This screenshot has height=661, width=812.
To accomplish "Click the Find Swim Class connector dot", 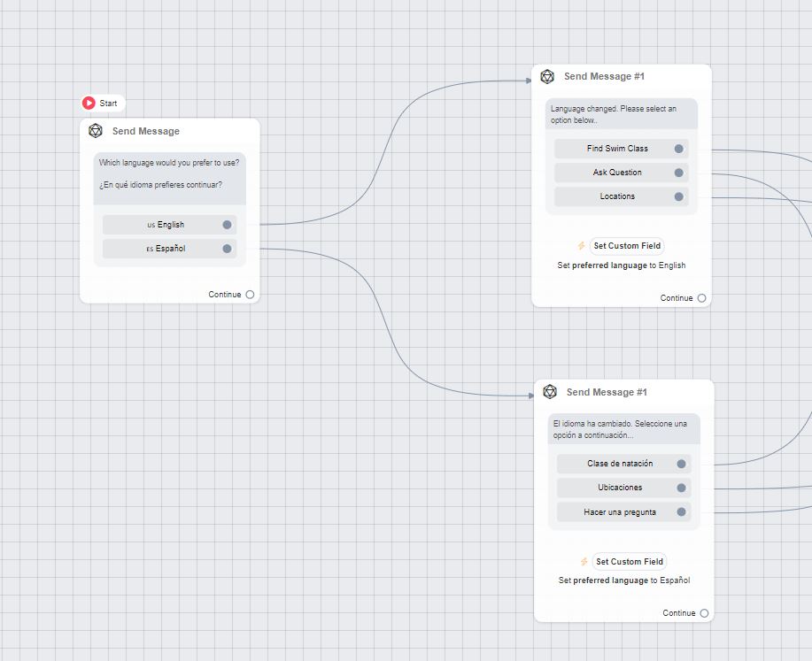I will [679, 149].
